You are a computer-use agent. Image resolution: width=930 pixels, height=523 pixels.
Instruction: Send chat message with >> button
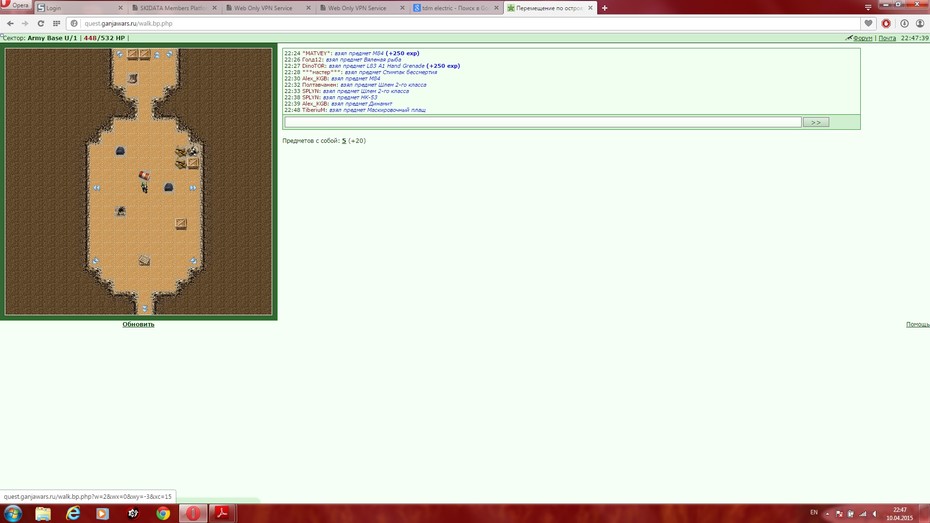coord(816,122)
